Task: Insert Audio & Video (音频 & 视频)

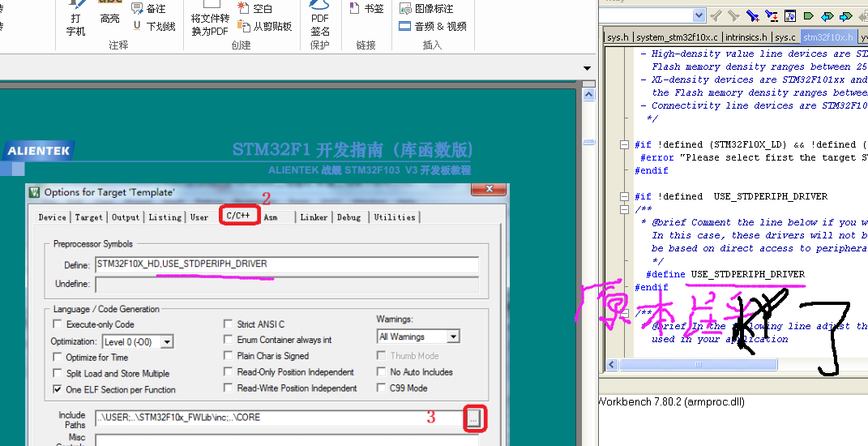Action: (x=433, y=26)
